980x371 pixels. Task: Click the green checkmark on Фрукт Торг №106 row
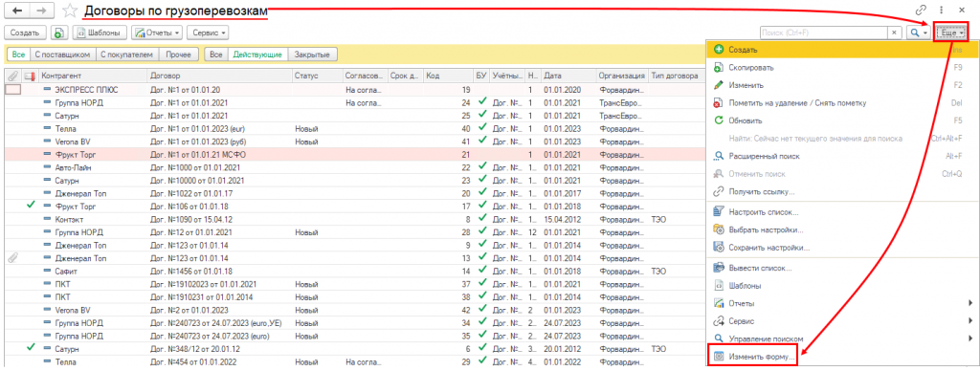(x=31, y=206)
